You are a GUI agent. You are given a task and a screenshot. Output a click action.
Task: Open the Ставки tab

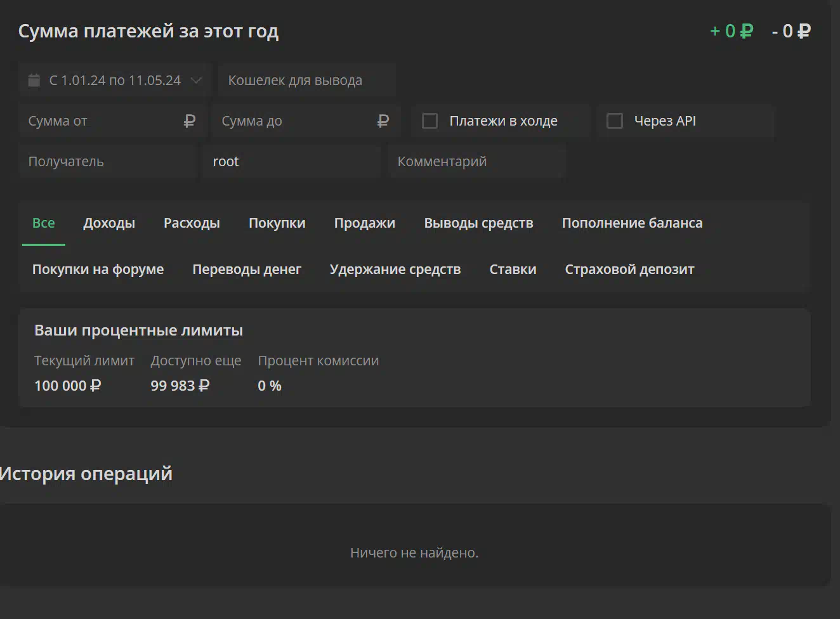pos(513,270)
